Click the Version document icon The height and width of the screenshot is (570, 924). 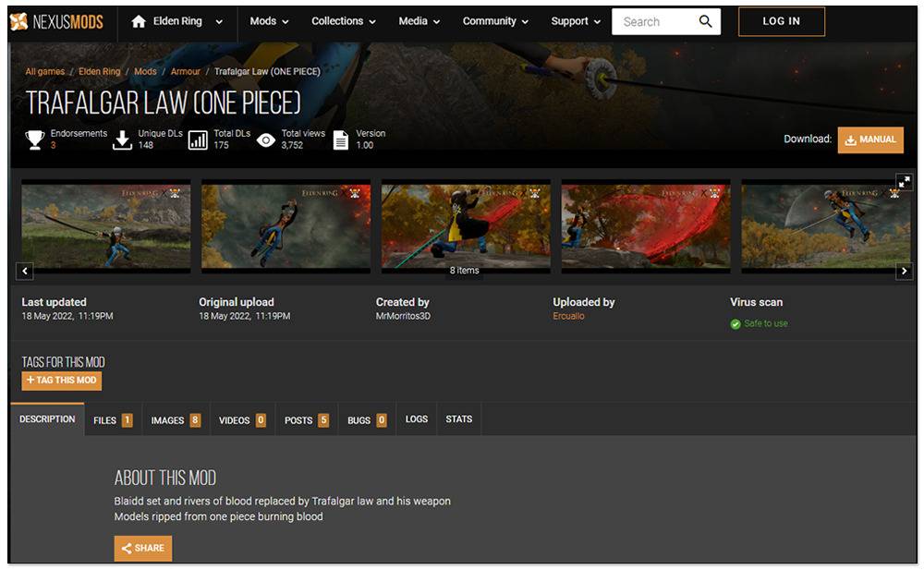click(341, 140)
